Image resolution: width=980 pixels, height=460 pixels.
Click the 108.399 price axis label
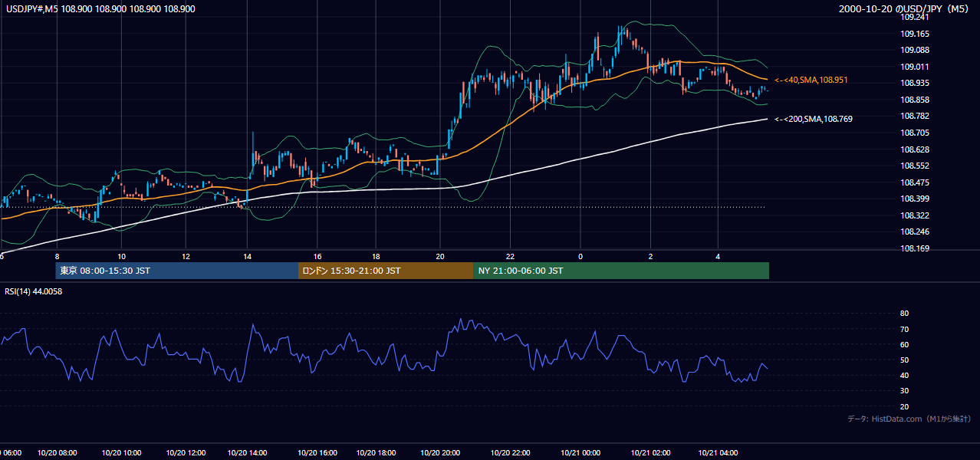pyautogui.click(x=915, y=199)
